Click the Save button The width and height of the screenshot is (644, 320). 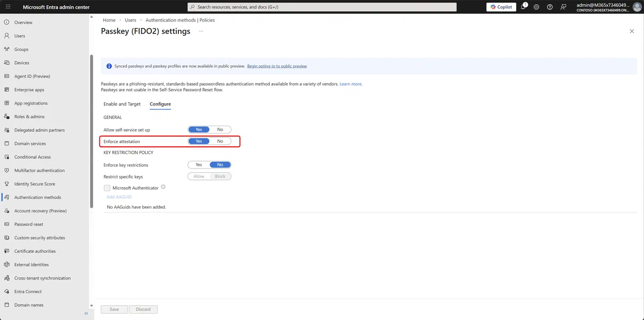pyautogui.click(x=115, y=309)
